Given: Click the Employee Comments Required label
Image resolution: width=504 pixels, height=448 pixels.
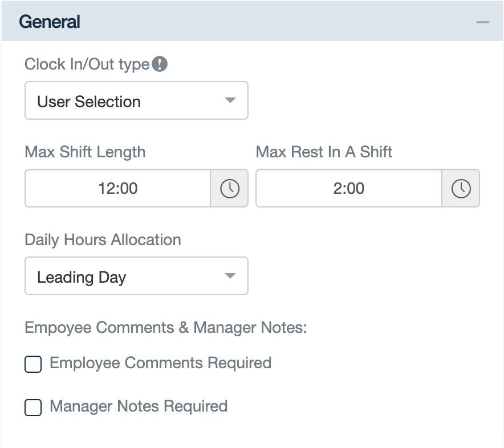Looking at the screenshot, I should point(160,363).
